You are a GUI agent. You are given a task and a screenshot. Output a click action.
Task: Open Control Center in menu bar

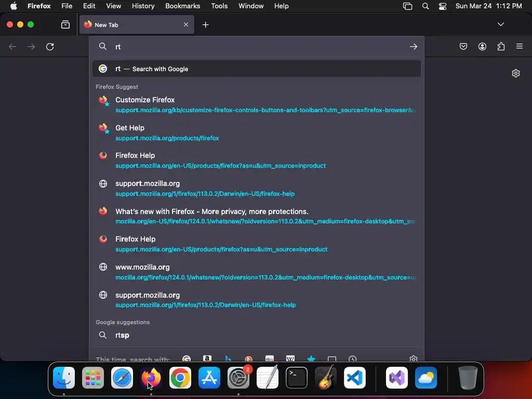pos(443,6)
